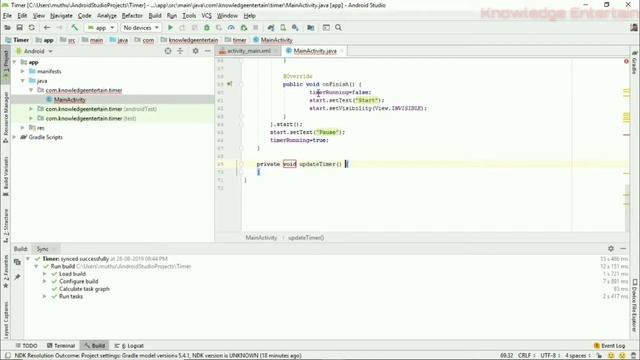Viewport: 640px width, 360px height.
Task: Expand Gradle Scripts node
Action: (x=15, y=137)
